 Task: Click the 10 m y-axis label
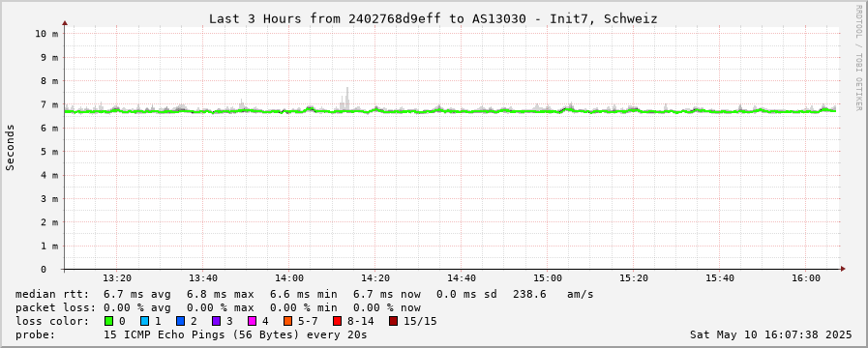[x=45, y=34]
